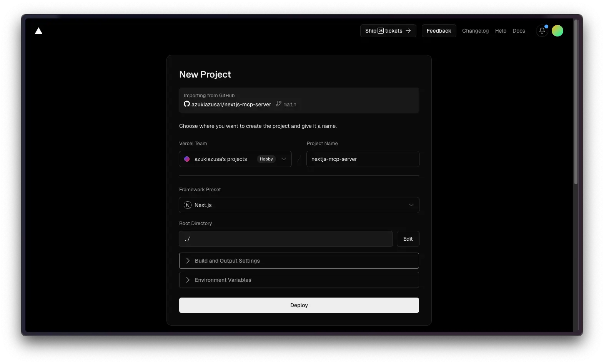Open the Vercel Team dropdown chevron

pyautogui.click(x=284, y=159)
